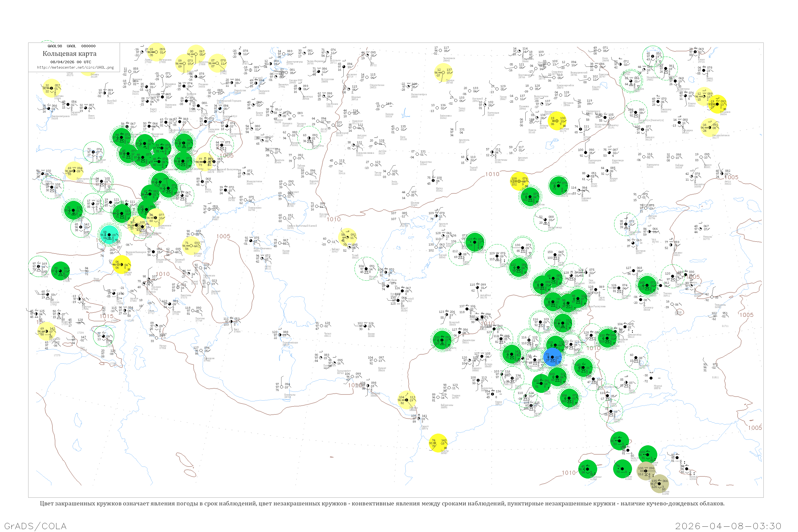Click the Cherat green station circle
The image size is (798, 532).
click(622, 469)
